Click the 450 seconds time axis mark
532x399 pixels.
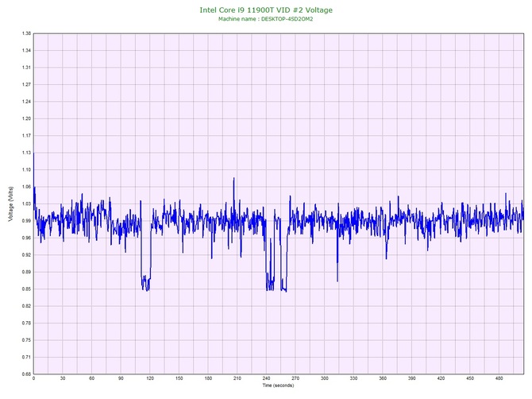click(x=470, y=378)
